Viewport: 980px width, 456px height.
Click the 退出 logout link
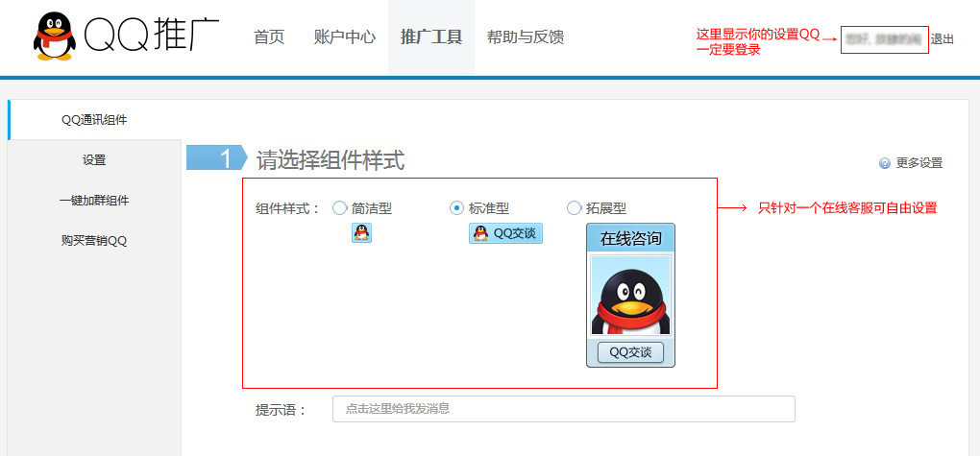[943, 39]
